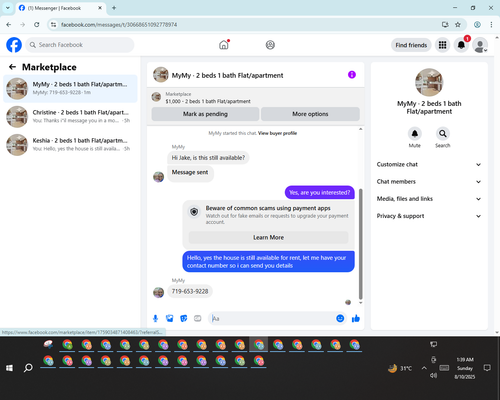Click Find friends button
500x400 pixels.
pyautogui.click(x=411, y=45)
